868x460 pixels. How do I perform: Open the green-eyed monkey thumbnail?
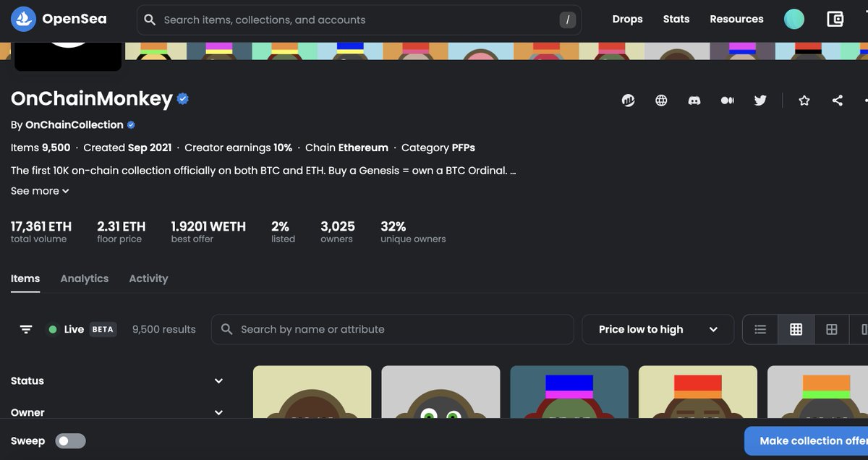(441, 391)
